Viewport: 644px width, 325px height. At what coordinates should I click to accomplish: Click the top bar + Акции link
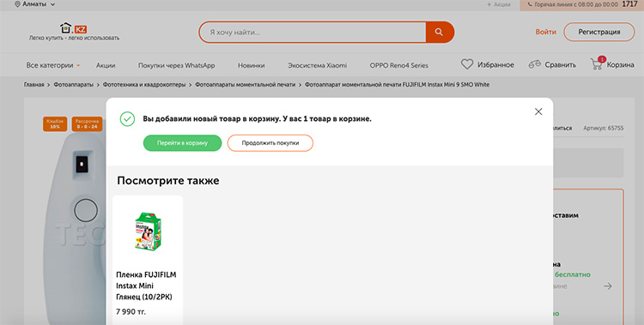coord(499,4)
